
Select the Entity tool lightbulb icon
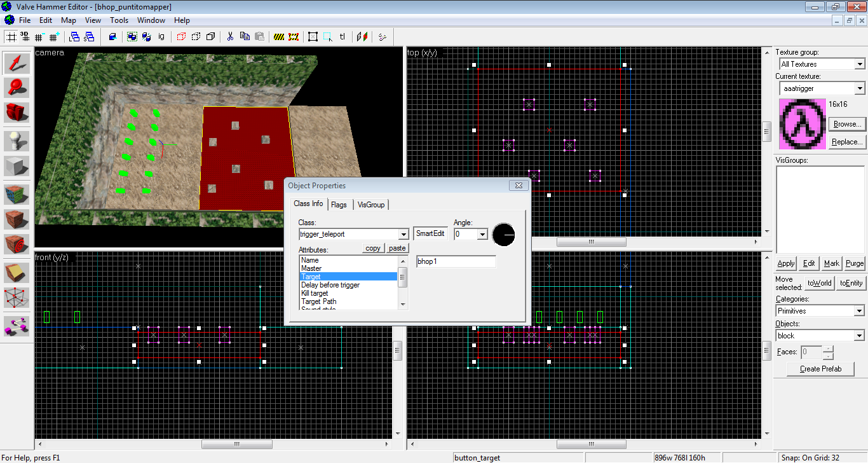17,141
